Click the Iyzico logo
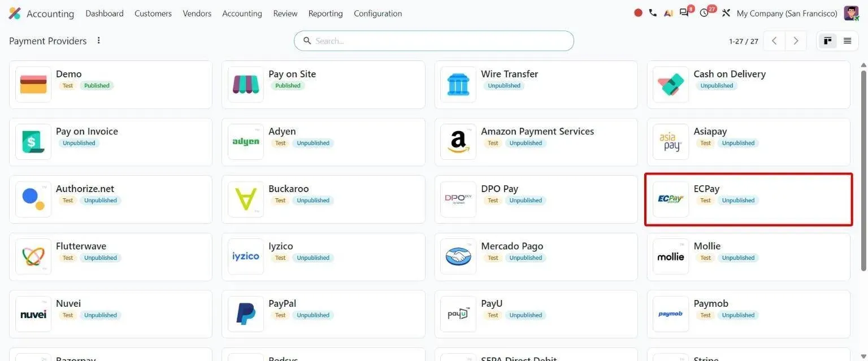 (x=246, y=256)
